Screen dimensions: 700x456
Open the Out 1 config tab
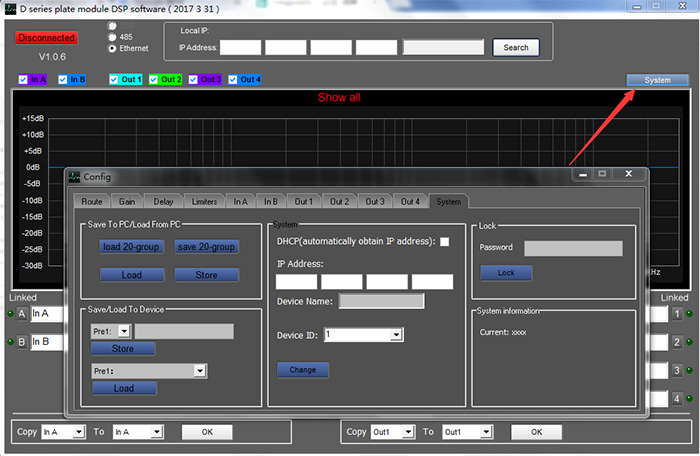(303, 201)
